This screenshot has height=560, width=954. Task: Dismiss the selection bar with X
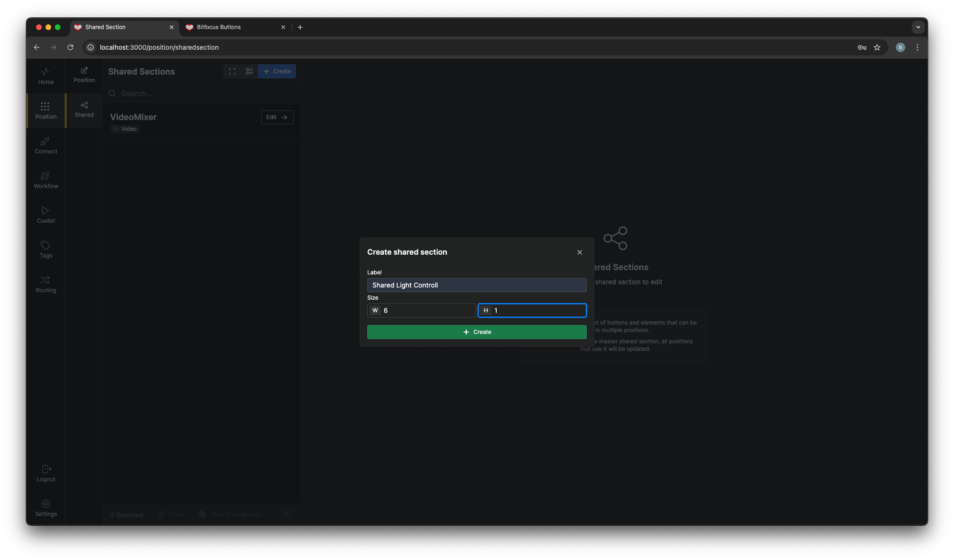pyautogui.click(x=287, y=515)
